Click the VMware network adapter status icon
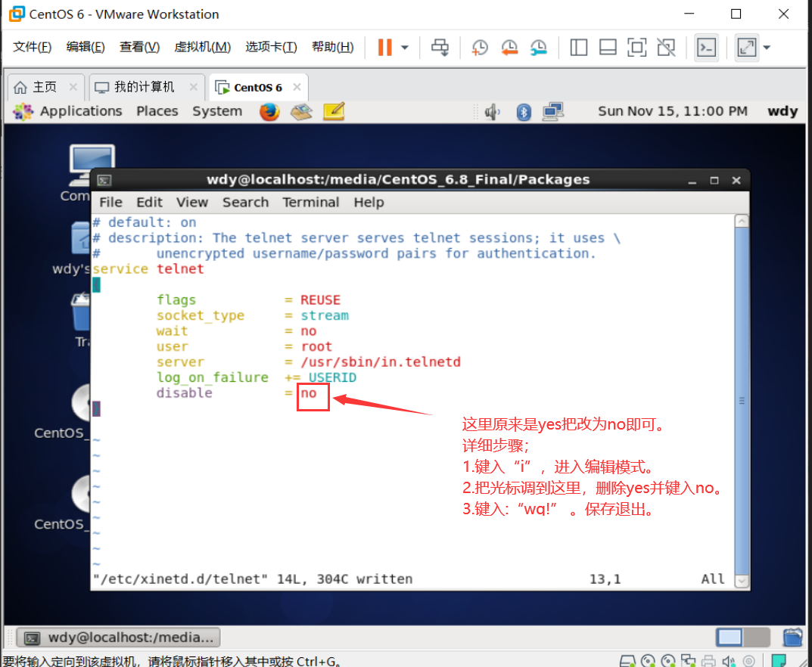 coord(689,661)
